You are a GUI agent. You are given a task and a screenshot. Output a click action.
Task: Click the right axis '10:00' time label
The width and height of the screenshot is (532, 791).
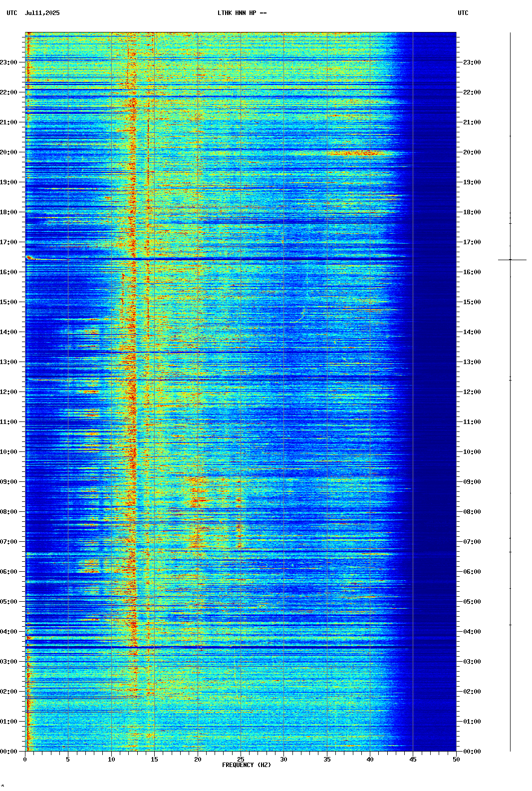pos(472,452)
